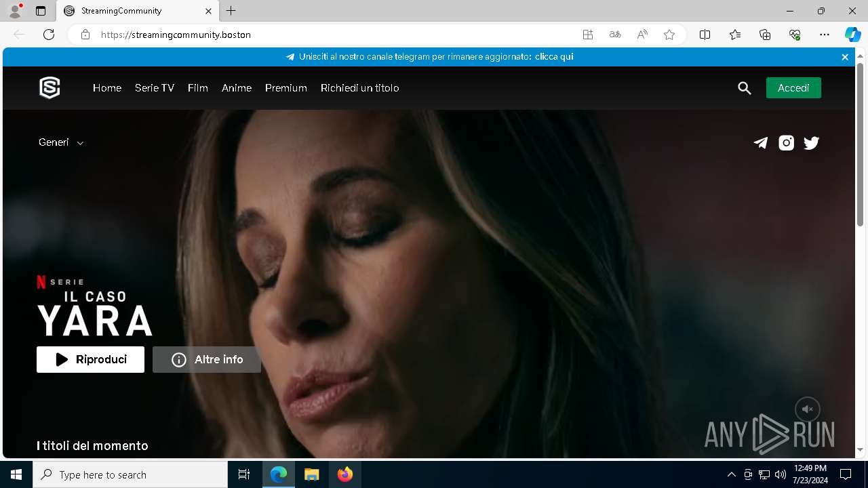Open Copilot sidebar icon
868x488 pixels.
point(852,35)
